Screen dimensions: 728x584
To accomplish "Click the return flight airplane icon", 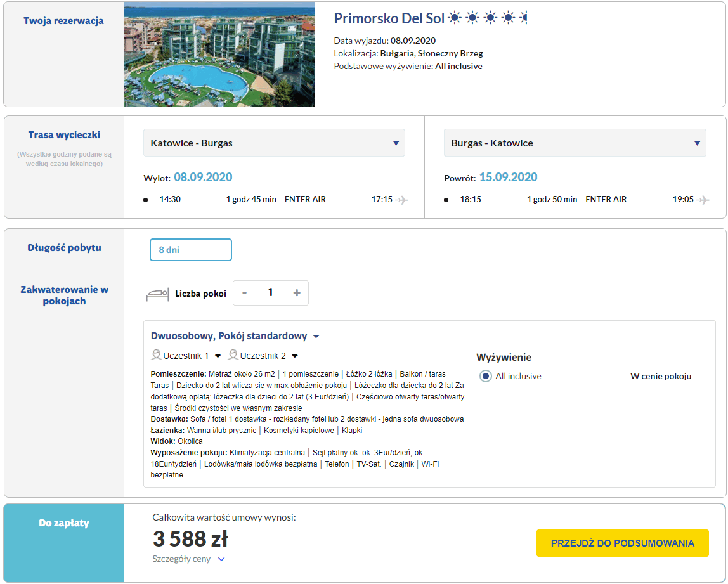I will [x=704, y=200].
